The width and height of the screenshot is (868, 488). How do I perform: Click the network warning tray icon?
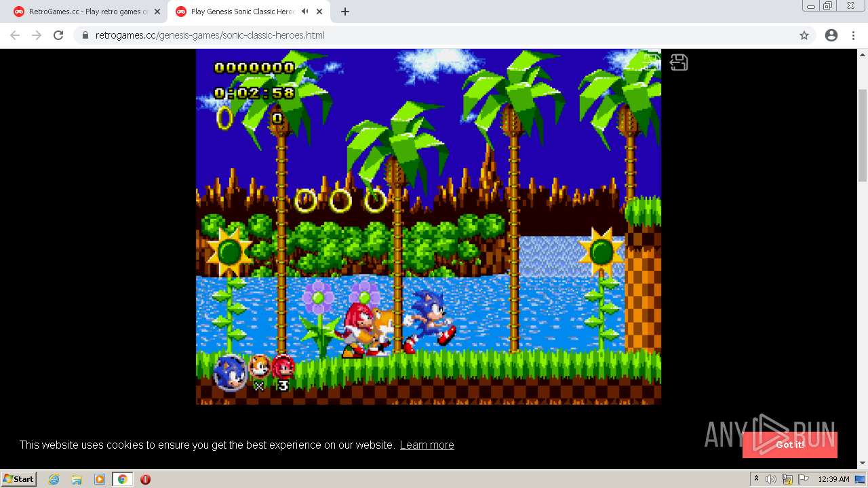pyautogui.click(x=787, y=479)
